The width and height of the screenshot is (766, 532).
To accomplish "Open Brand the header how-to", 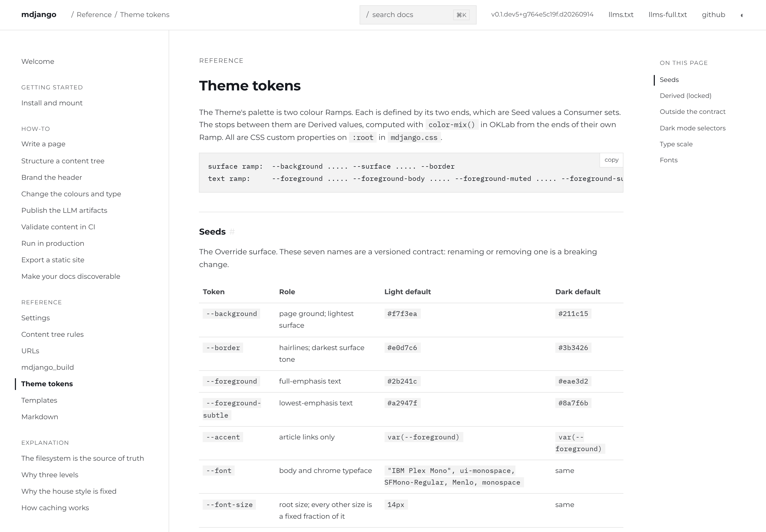I will 52,177.
